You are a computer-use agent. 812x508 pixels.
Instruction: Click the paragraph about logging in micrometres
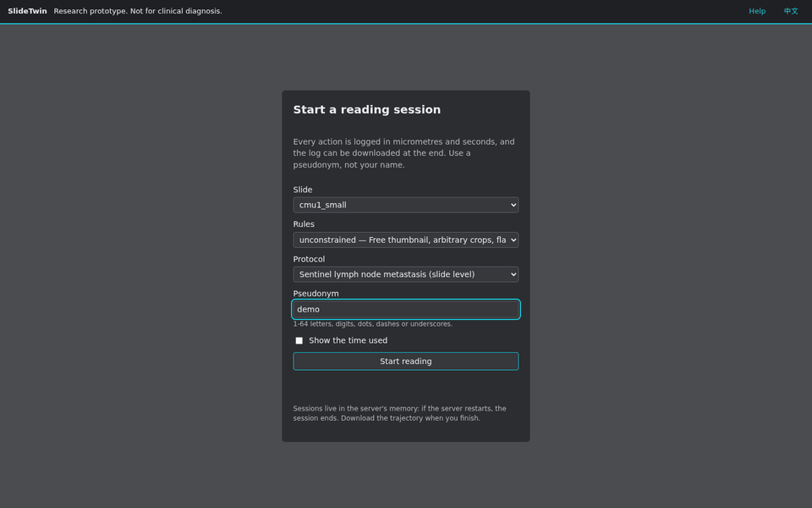pos(404,153)
